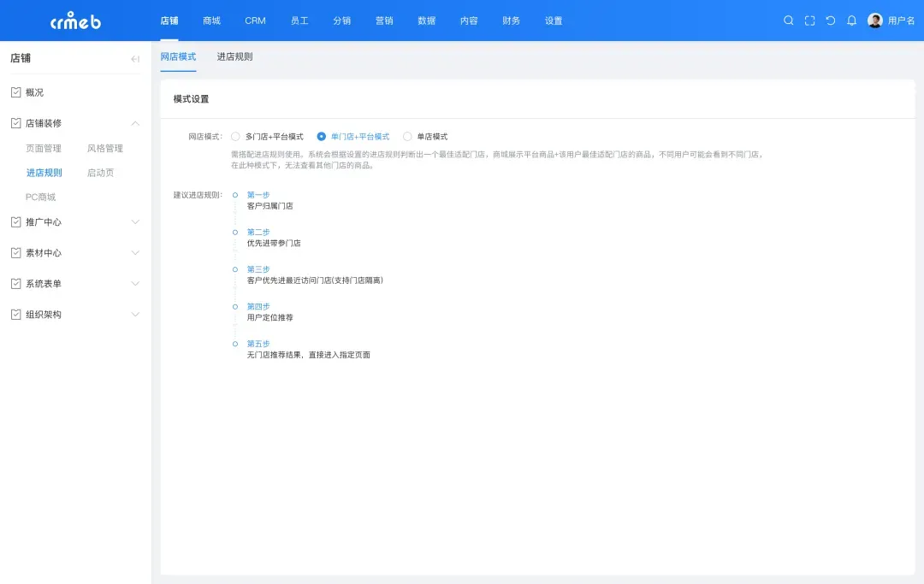Click the refresh icon in header
Screen dimensions: 924x584
(830, 21)
